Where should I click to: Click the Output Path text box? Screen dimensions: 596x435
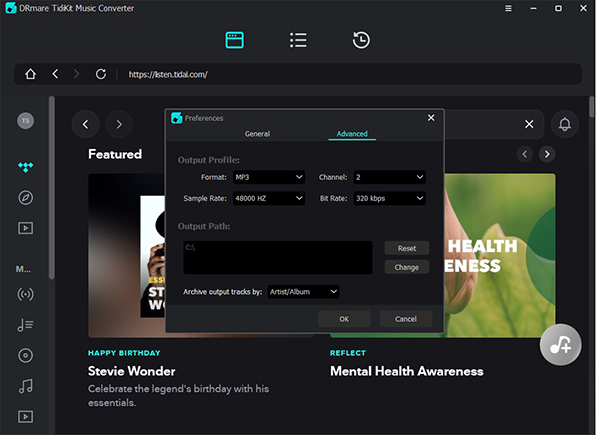278,257
